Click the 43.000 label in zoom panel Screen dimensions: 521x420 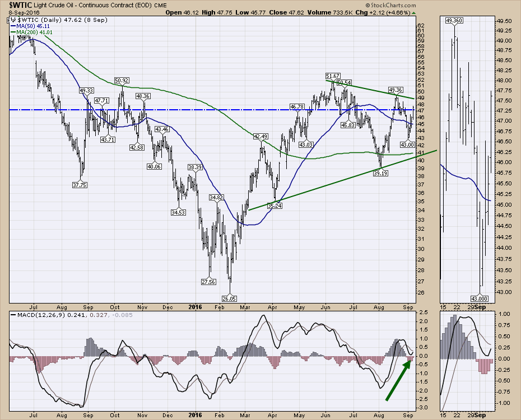click(x=480, y=298)
